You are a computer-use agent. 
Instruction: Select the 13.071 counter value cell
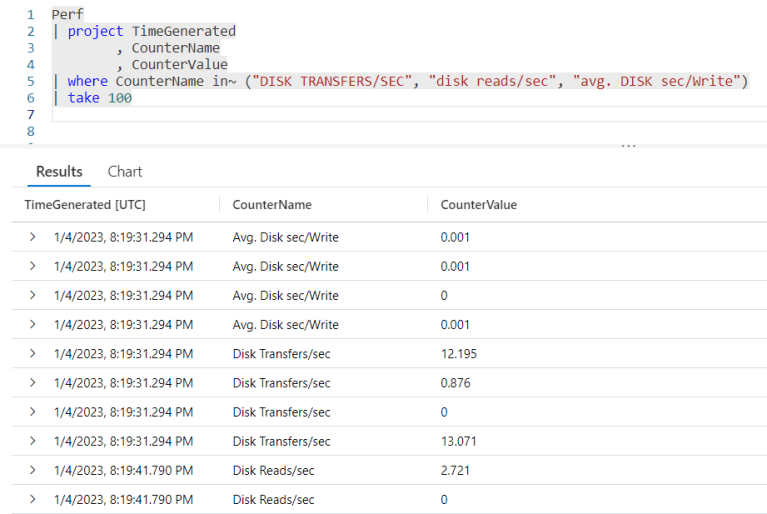[x=459, y=441]
